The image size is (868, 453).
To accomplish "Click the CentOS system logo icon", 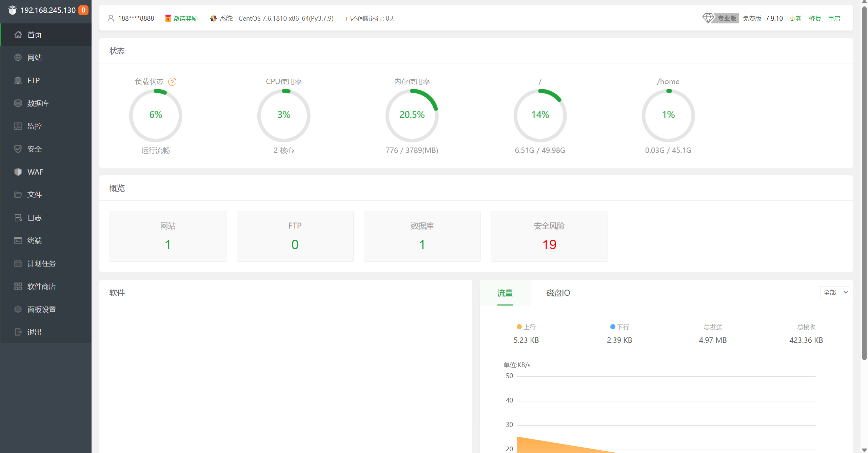I will point(213,18).
